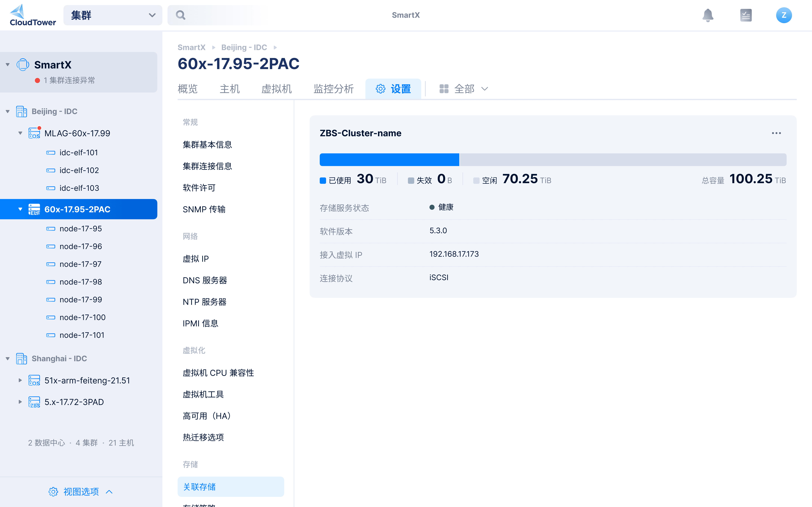The height and width of the screenshot is (507, 812).
Task: Open the ZBS-Cluster-name more options ellipsis
Action: 776,133
